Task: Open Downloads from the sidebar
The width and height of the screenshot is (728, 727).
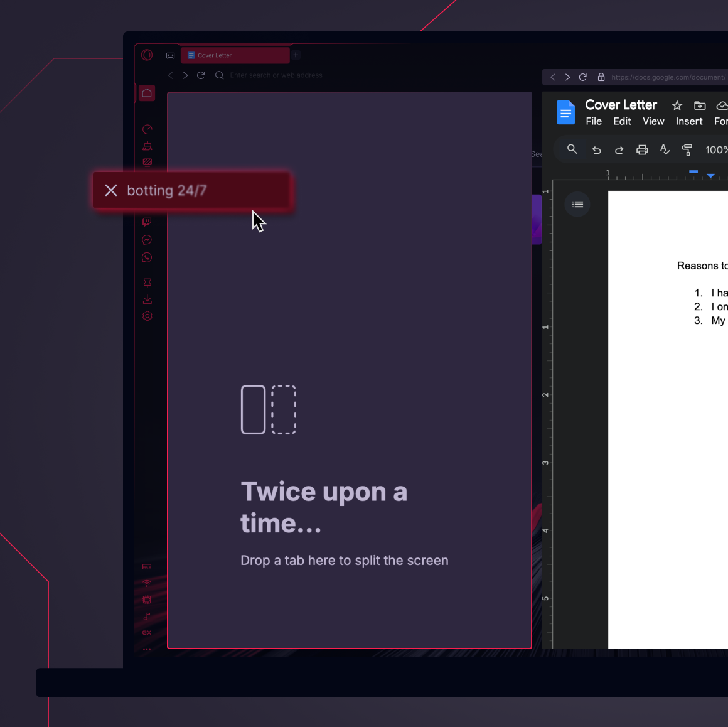Action: [147, 299]
